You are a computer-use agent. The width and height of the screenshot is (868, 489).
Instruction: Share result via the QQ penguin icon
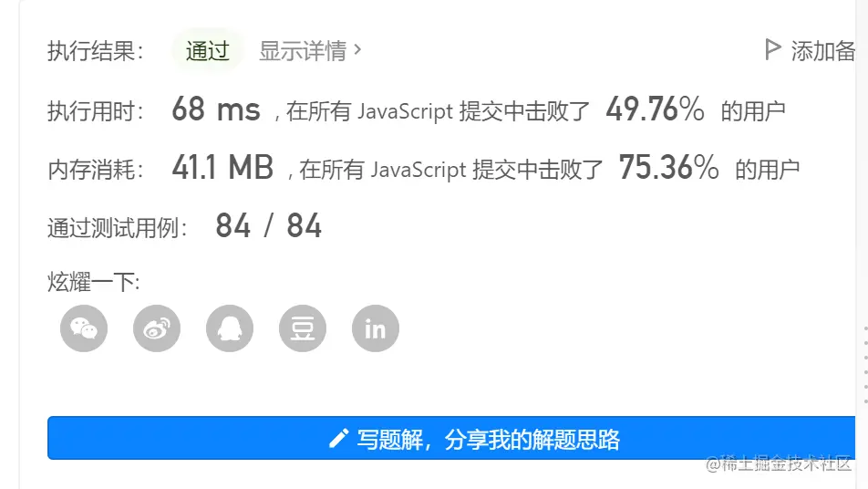230,328
